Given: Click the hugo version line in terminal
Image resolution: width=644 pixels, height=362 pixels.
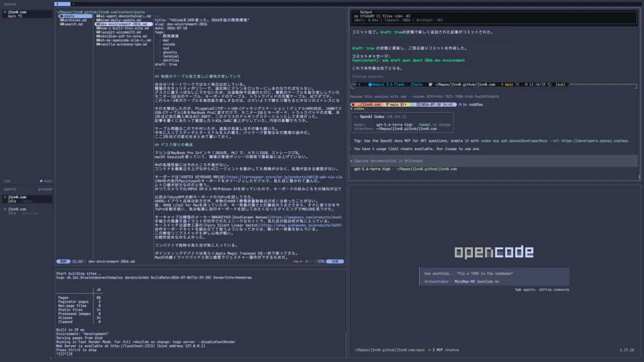Looking at the screenshot, I should pos(153,277).
